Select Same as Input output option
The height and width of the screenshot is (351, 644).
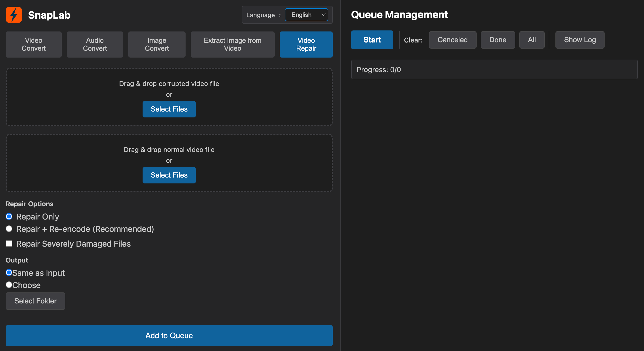tap(9, 273)
